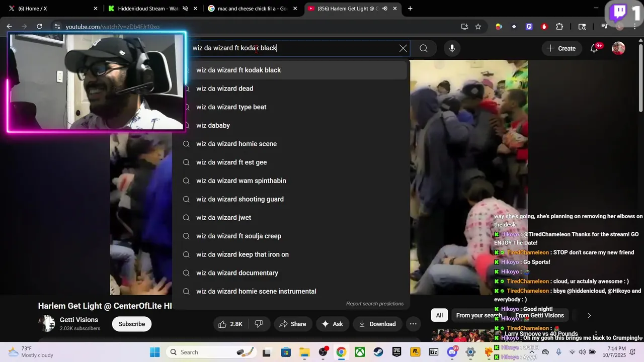Select the 'All' filter chip
This screenshot has width=644, height=362.
pyautogui.click(x=439, y=315)
